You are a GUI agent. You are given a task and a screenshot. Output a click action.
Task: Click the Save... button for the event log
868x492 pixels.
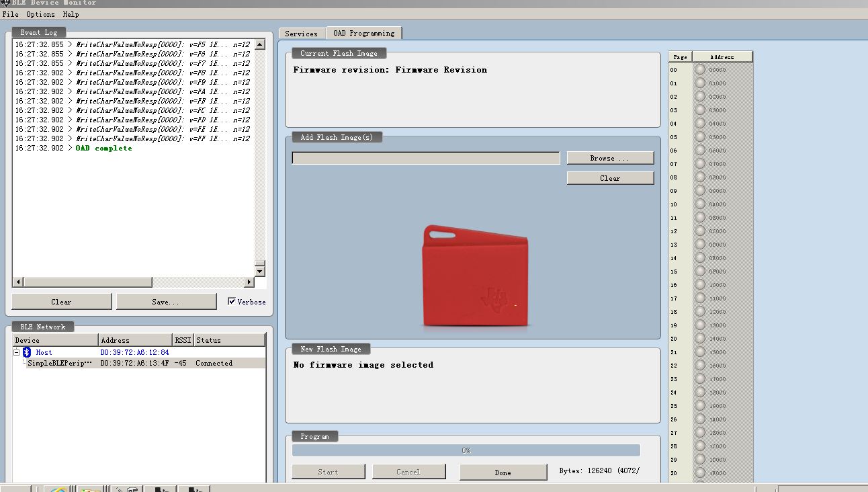[x=166, y=302]
